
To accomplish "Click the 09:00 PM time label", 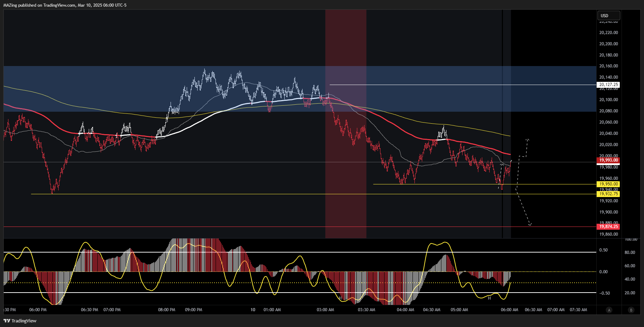I will coord(193,310).
